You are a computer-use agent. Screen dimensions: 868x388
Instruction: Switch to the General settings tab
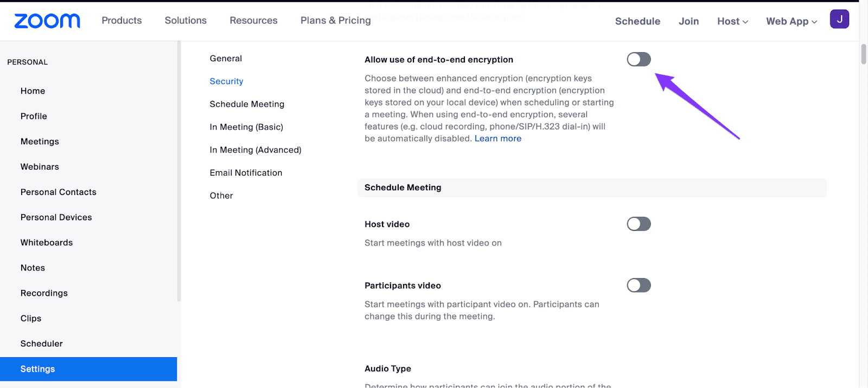(x=226, y=58)
